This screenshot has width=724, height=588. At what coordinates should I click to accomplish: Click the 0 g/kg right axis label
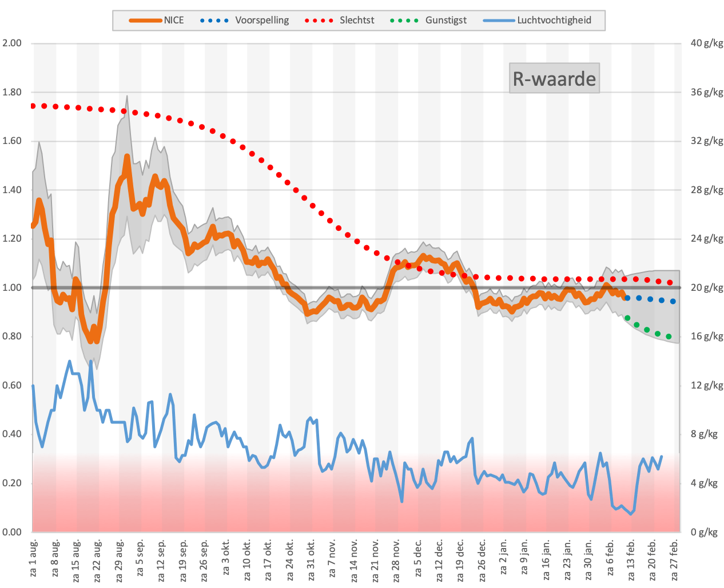[705, 532]
